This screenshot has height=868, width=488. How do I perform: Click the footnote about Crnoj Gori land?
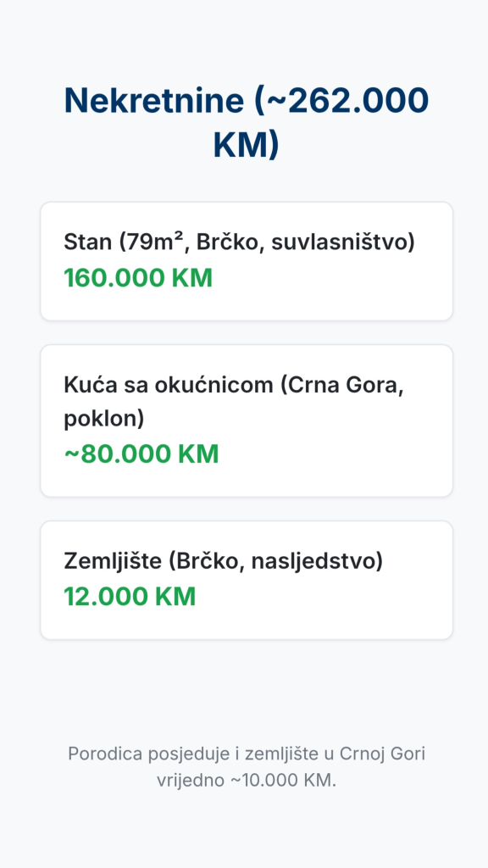point(247,767)
